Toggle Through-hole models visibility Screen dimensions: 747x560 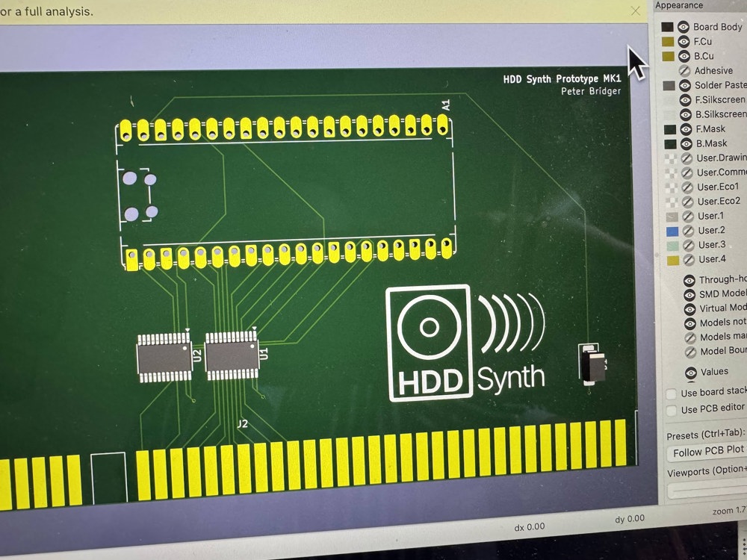tap(689, 280)
